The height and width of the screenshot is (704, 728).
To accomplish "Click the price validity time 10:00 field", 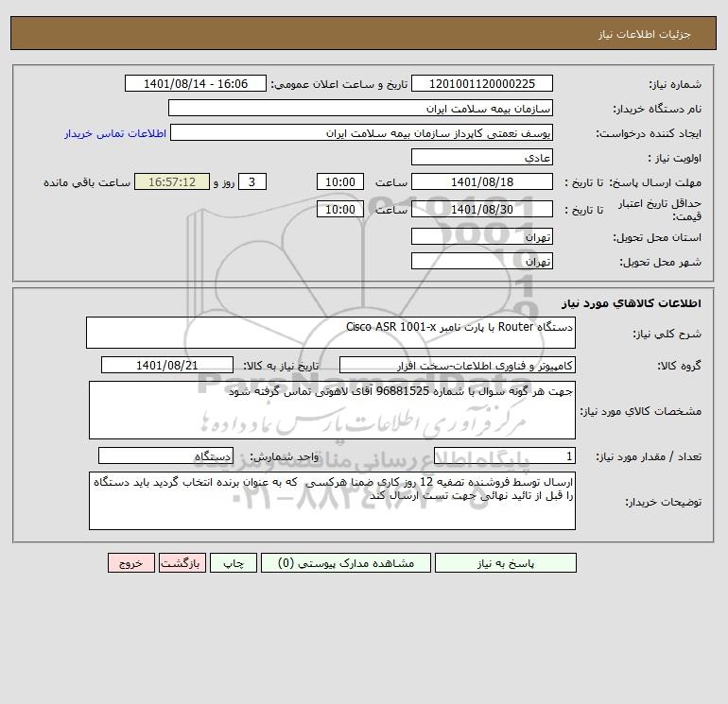I will point(339,209).
